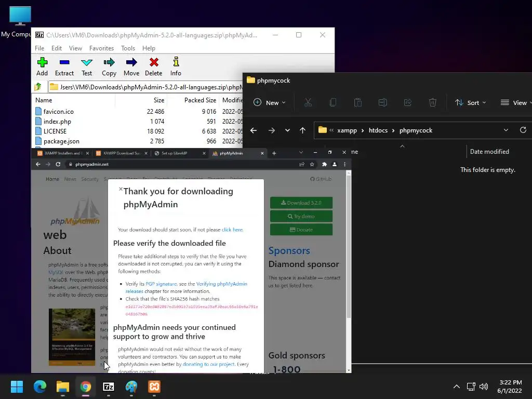This screenshot has width=532, height=399.
Task: Close the Thank you for downloading dialog
Action: click(121, 189)
